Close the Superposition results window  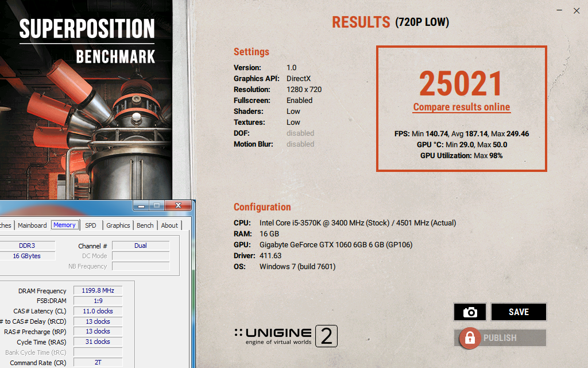(577, 10)
